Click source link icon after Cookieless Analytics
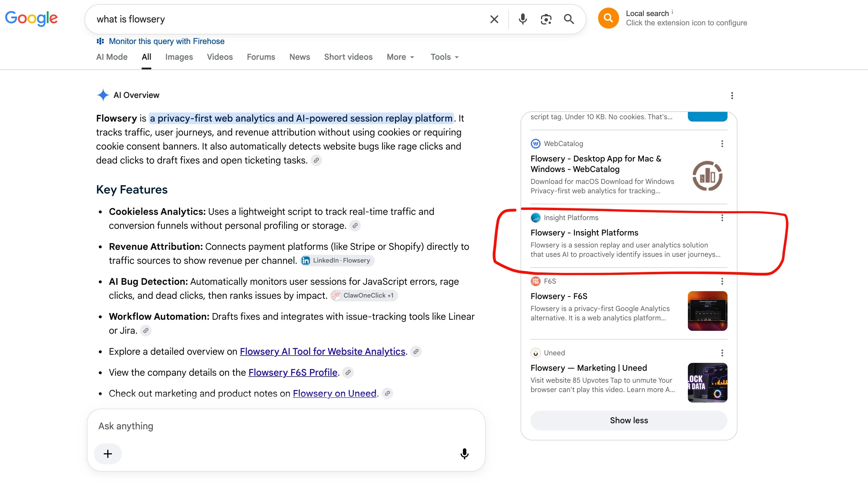The height and width of the screenshot is (485, 868). coord(355,226)
